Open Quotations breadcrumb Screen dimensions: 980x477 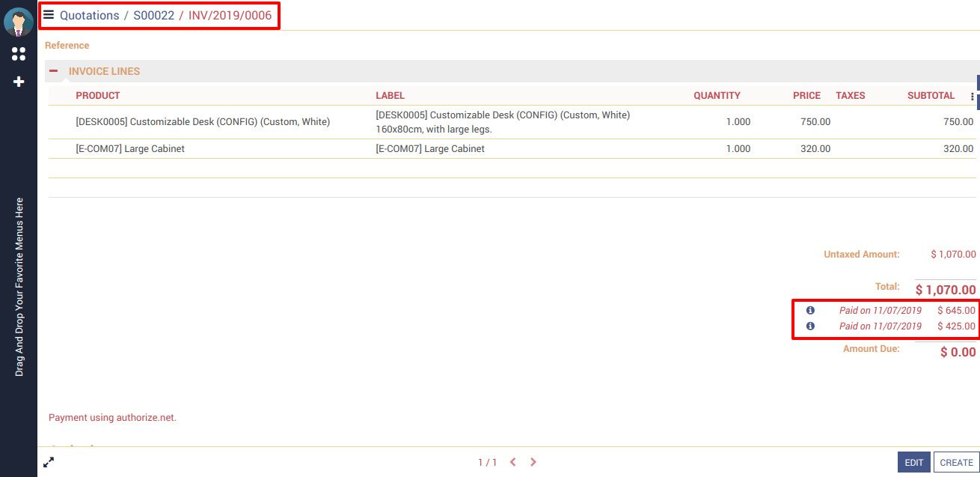tap(89, 15)
